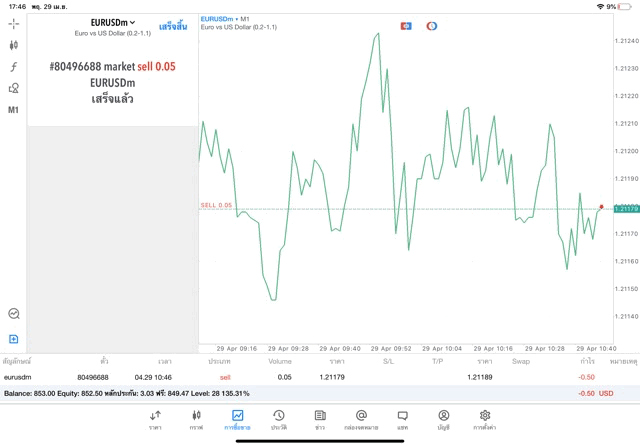Open the mailbox tab with @ icon

pos(361,420)
